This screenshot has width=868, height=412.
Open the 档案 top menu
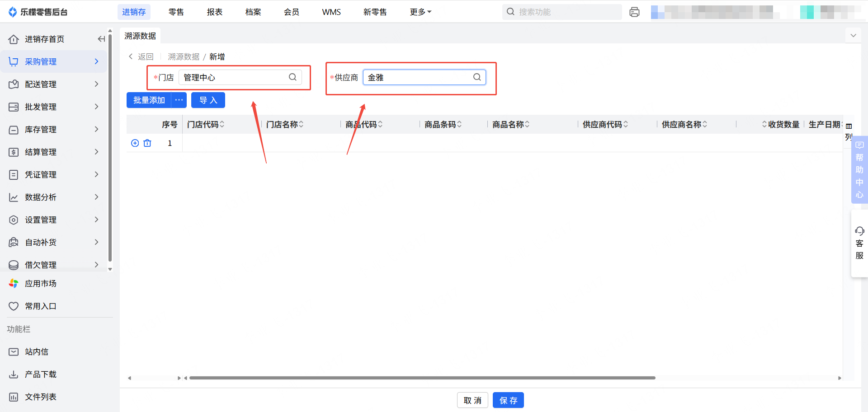[253, 12]
